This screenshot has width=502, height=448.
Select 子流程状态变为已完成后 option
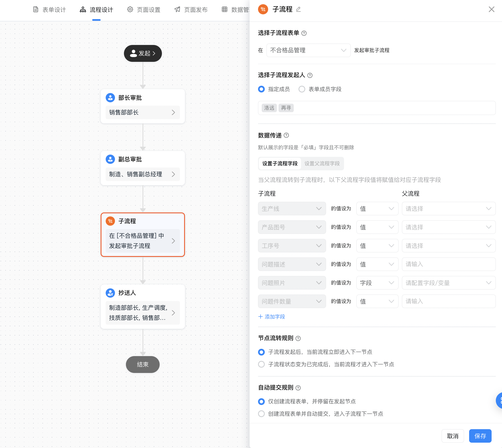click(x=261, y=365)
